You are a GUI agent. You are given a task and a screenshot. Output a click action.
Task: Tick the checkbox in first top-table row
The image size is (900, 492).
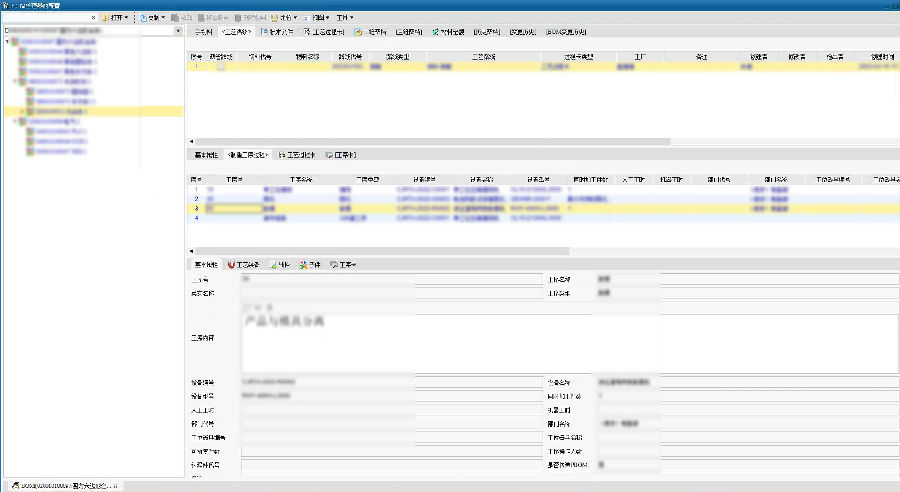tap(221, 67)
